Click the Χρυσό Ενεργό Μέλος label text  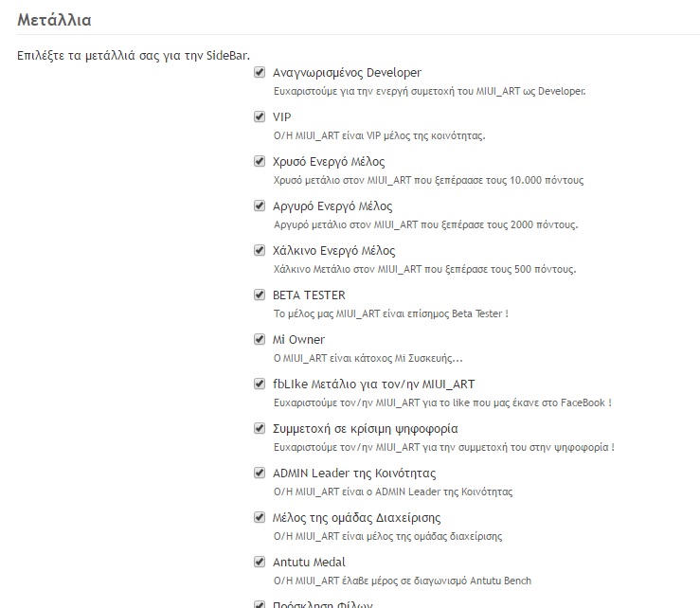point(328,162)
